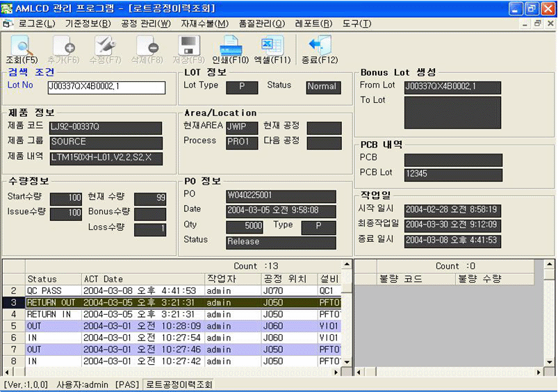558x392 pixels.
Task: Click the 불량 코드 column header
Action: click(416, 279)
